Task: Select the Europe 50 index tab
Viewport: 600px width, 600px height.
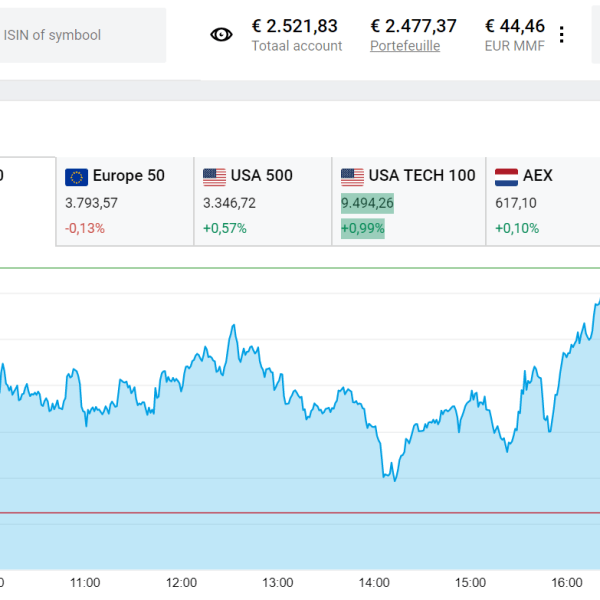Action: pos(125,201)
